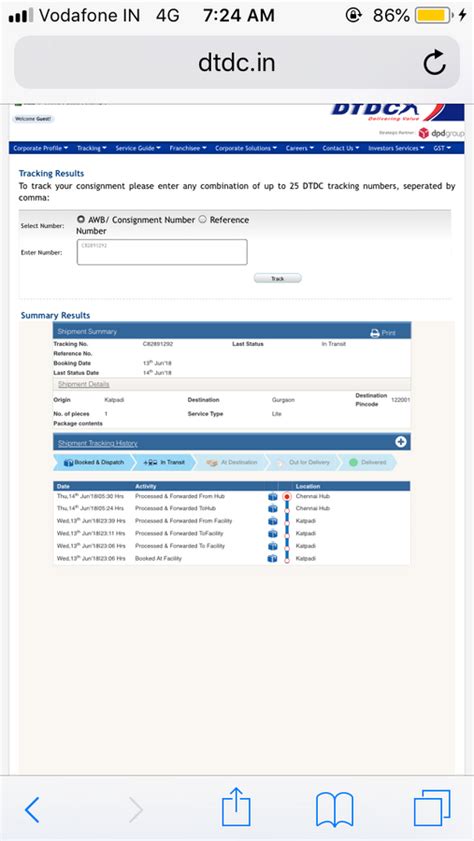The height and width of the screenshot is (841, 474).
Task: Click the Welcome Guest label
Action: coord(33,119)
